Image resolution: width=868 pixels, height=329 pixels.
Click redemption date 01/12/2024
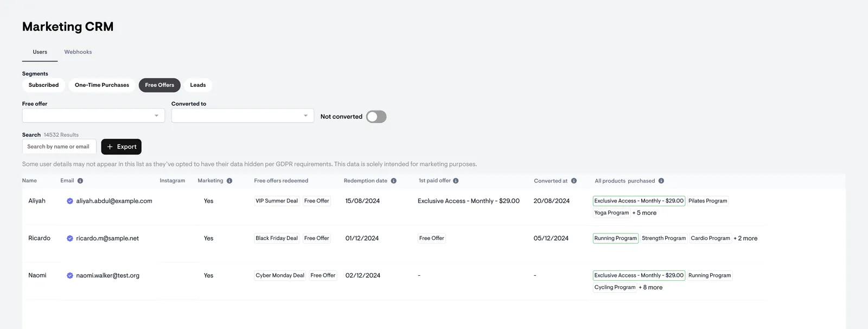362,238
